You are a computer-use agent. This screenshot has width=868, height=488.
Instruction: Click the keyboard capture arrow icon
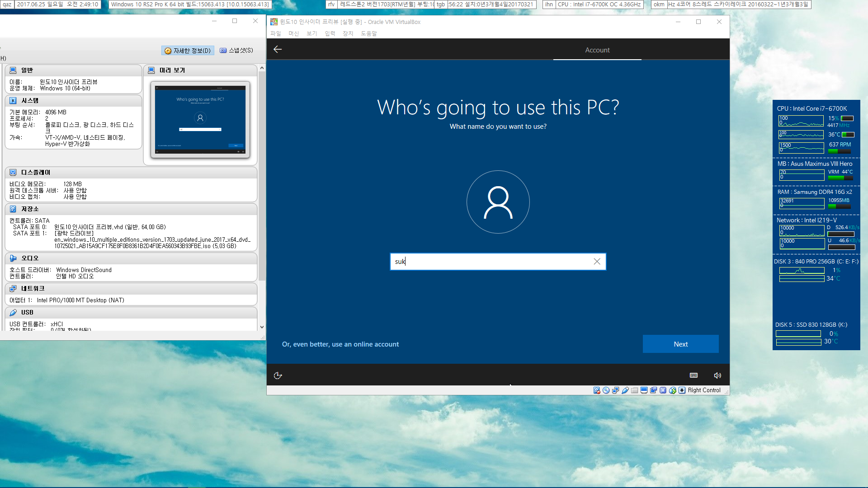[682, 390]
